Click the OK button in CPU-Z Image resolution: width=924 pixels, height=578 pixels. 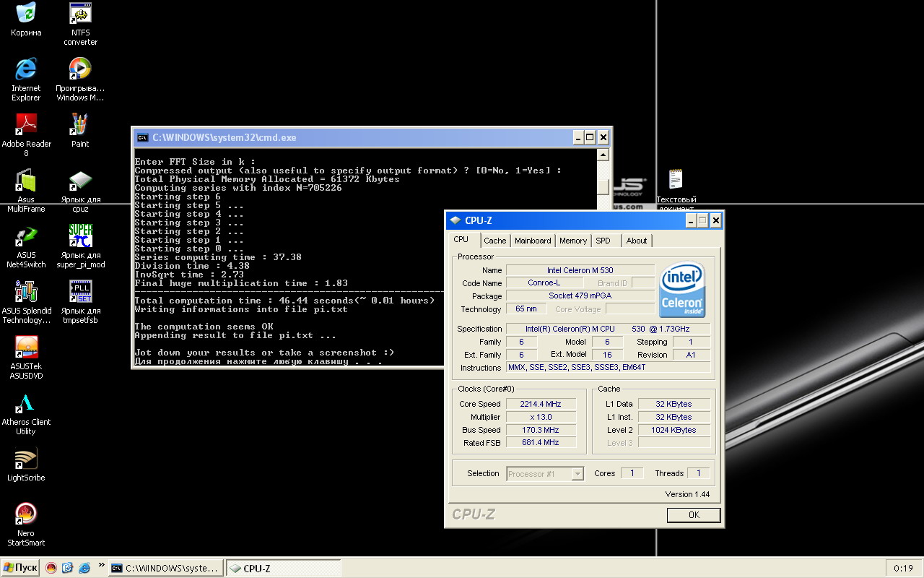tap(694, 515)
